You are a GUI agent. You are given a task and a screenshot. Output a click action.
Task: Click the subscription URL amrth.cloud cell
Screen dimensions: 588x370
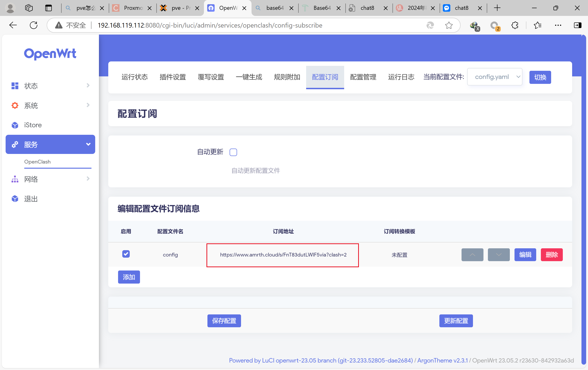click(283, 255)
